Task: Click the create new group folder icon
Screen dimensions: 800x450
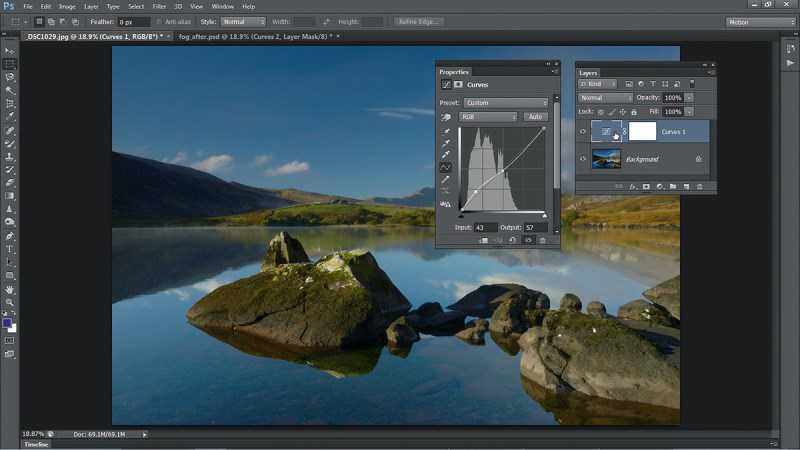Action: [673, 186]
